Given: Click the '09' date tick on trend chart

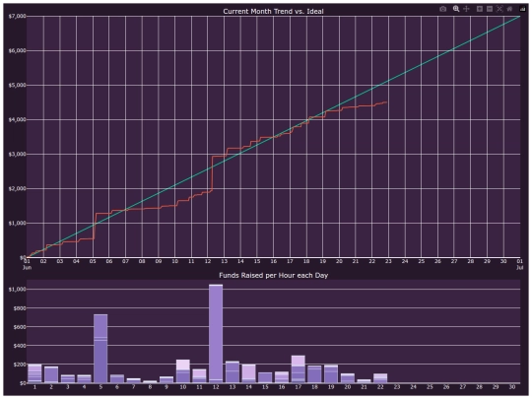Looking at the screenshot, I should coord(159,261).
